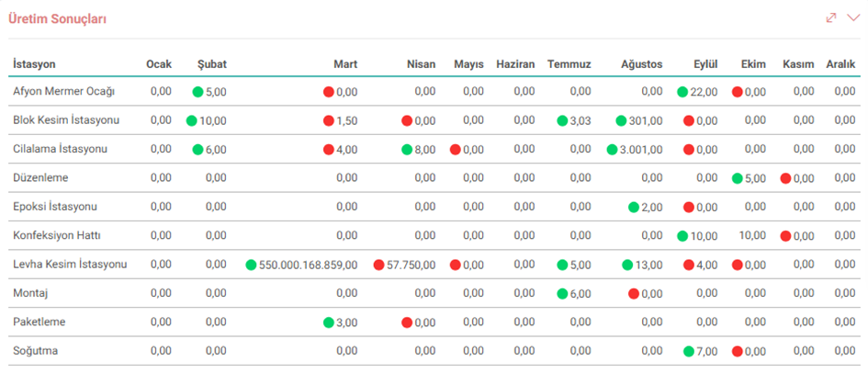Select the Cilalama İstasyonu row label
The width and height of the screenshot is (868, 373).
coord(61,149)
